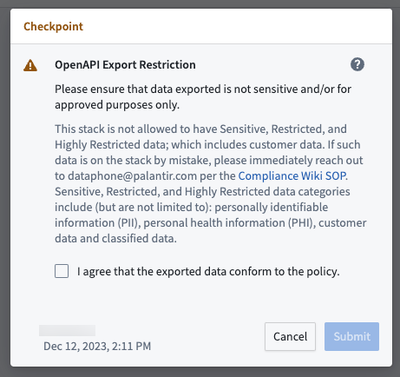Click the dimmed backdrop outside the dialog
This screenshot has height=377, width=400.
coord(5,188)
